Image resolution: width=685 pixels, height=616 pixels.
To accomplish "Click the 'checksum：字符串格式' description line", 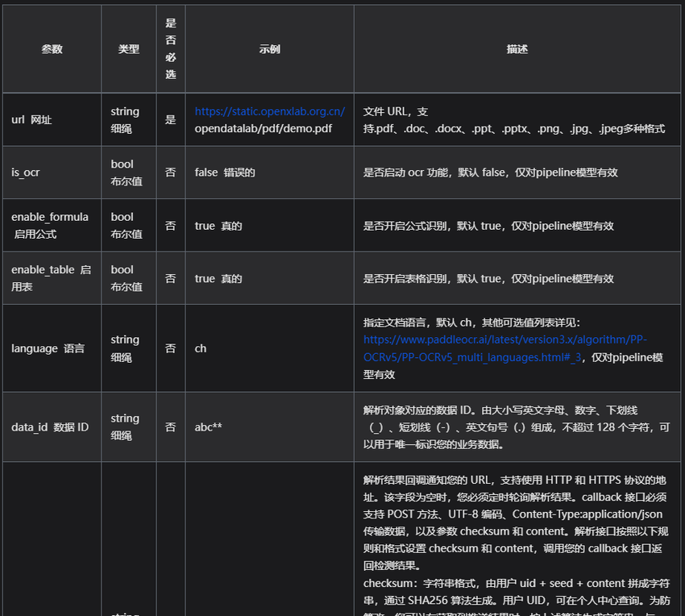I will (x=517, y=583).
